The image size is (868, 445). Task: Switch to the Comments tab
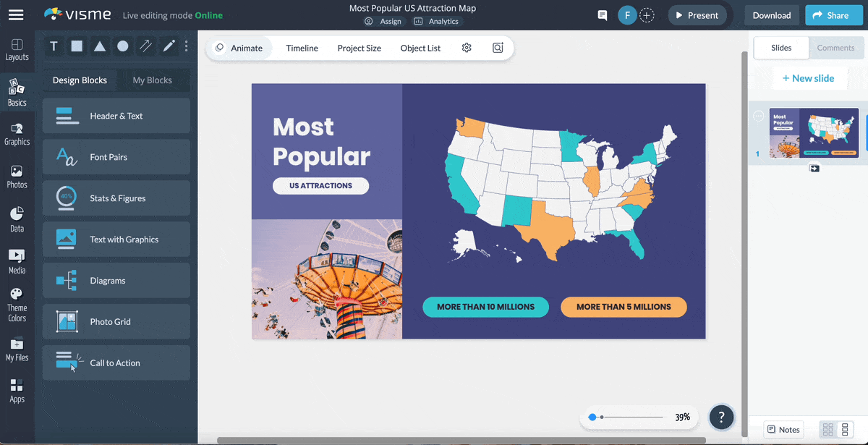click(835, 48)
